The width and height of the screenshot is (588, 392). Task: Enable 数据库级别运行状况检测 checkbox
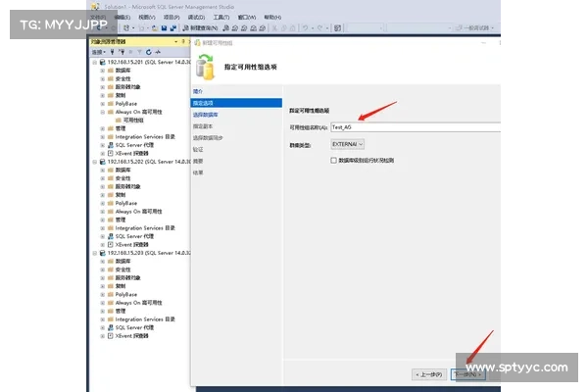(333, 160)
